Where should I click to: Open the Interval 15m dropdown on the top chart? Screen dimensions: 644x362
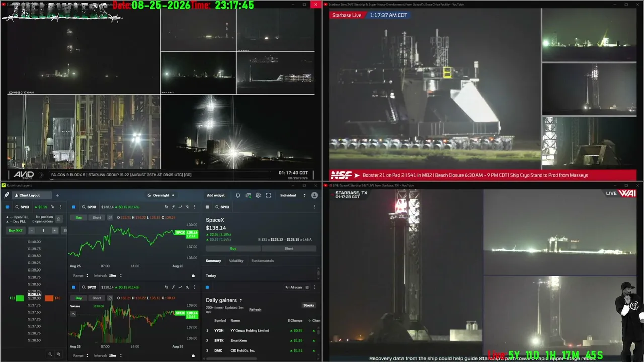point(108,276)
